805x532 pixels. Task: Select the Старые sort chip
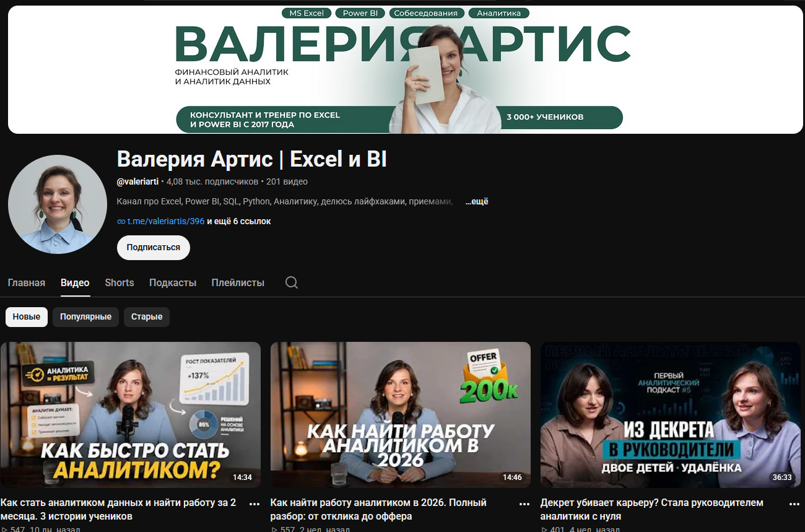147,316
